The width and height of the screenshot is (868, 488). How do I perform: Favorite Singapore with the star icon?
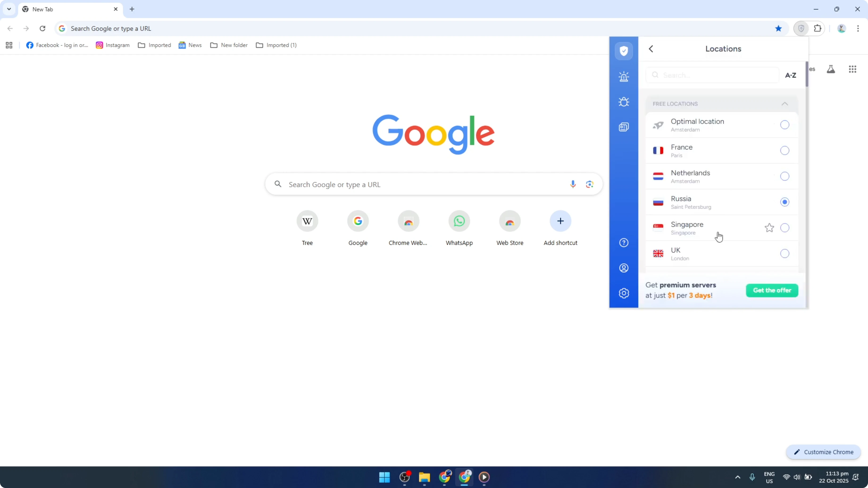tap(769, 228)
